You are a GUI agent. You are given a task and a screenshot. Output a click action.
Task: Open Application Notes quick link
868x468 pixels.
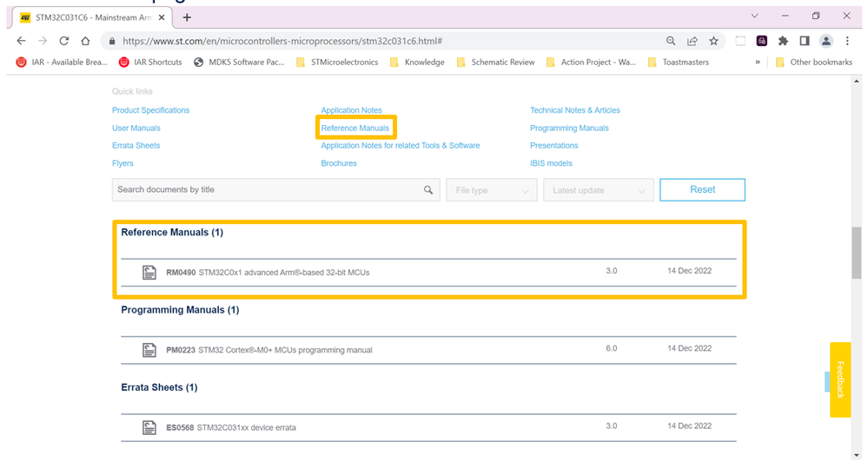click(352, 110)
